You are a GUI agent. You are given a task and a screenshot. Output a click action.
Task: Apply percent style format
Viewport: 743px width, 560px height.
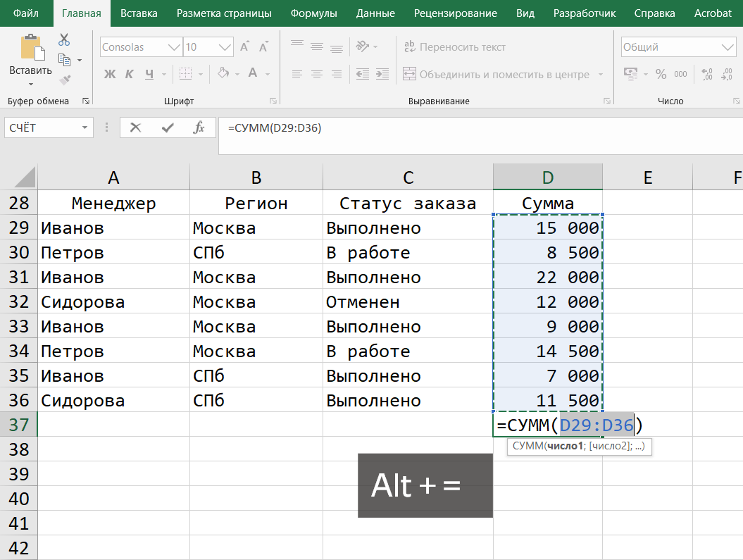point(661,74)
